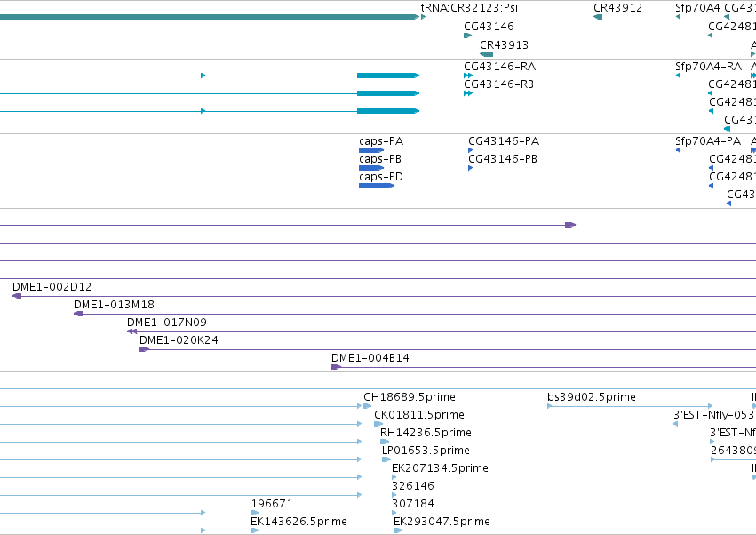
Task: Select the CR43913 gene arrow glyph
Action: coord(487,54)
